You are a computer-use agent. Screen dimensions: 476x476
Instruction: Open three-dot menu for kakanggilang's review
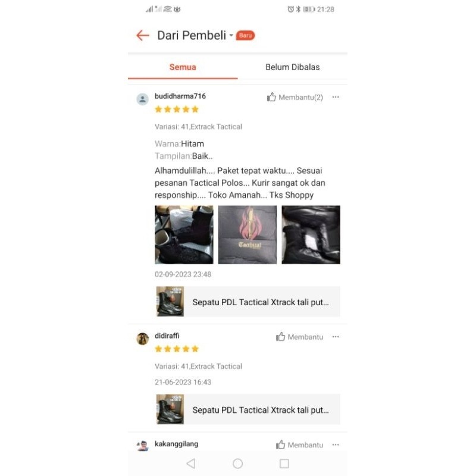[x=336, y=444]
